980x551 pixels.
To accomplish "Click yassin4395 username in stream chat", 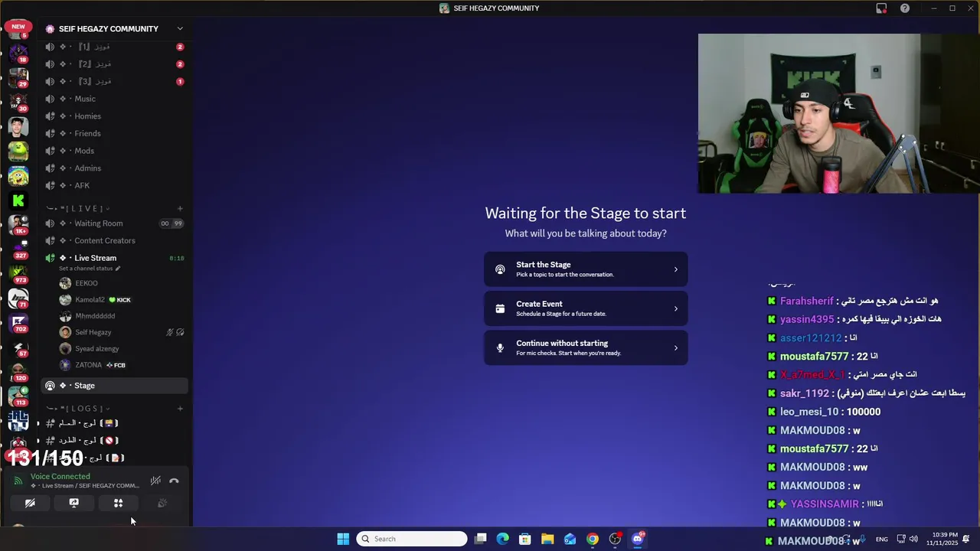I will click(807, 319).
